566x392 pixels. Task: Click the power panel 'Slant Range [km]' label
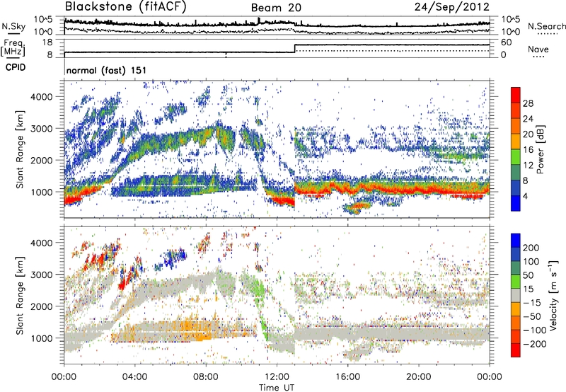(x=20, y=149)
